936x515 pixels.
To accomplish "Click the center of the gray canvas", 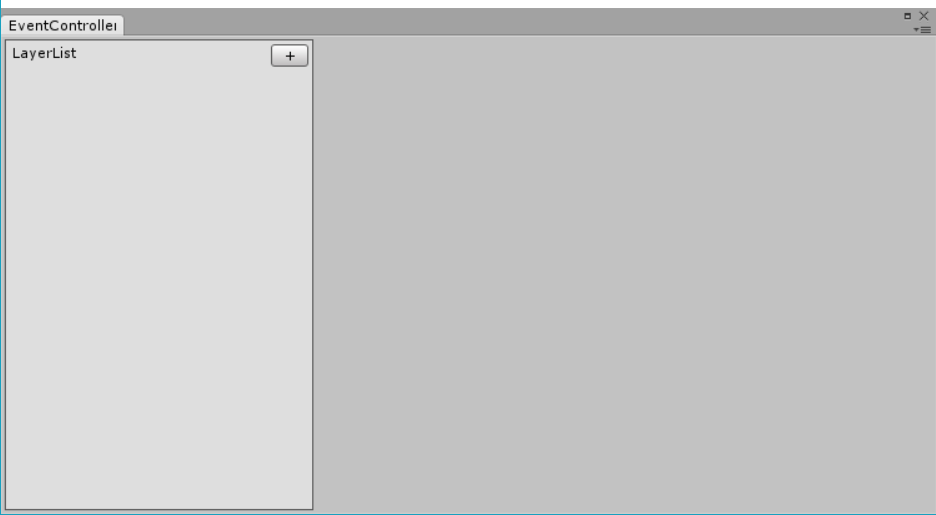I will (624, 273).
